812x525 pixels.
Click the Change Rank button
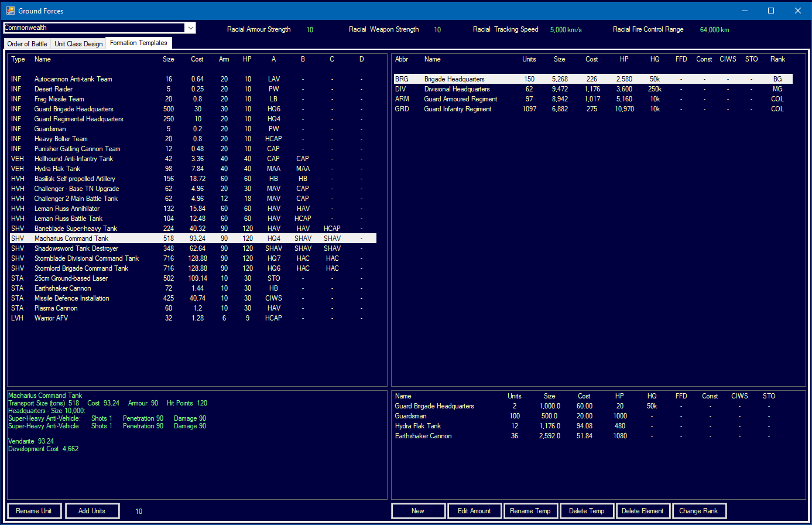click(x=699, y=511)
